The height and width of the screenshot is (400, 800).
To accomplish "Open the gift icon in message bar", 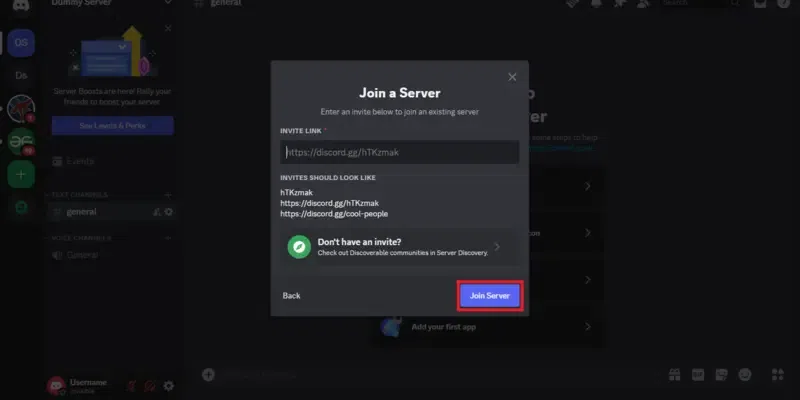I will (674, 375).
